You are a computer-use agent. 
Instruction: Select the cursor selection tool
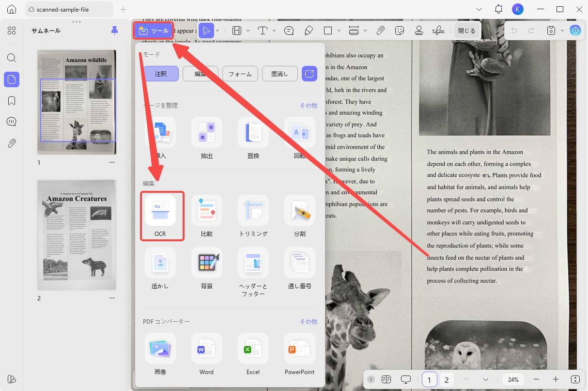[x=206, y=31]
